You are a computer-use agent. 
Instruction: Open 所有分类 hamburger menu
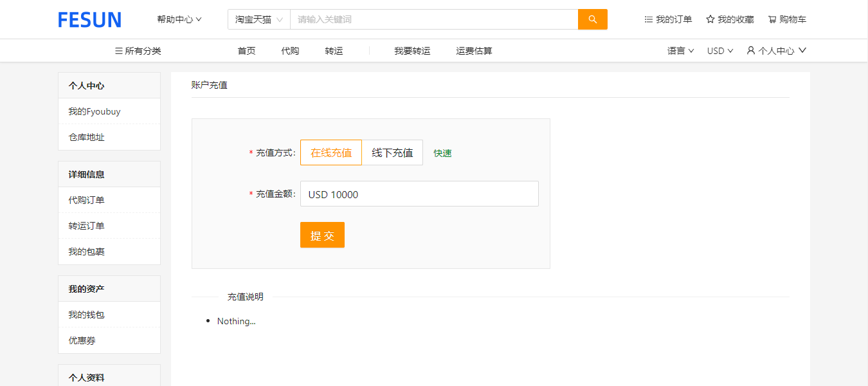(138, 51)
